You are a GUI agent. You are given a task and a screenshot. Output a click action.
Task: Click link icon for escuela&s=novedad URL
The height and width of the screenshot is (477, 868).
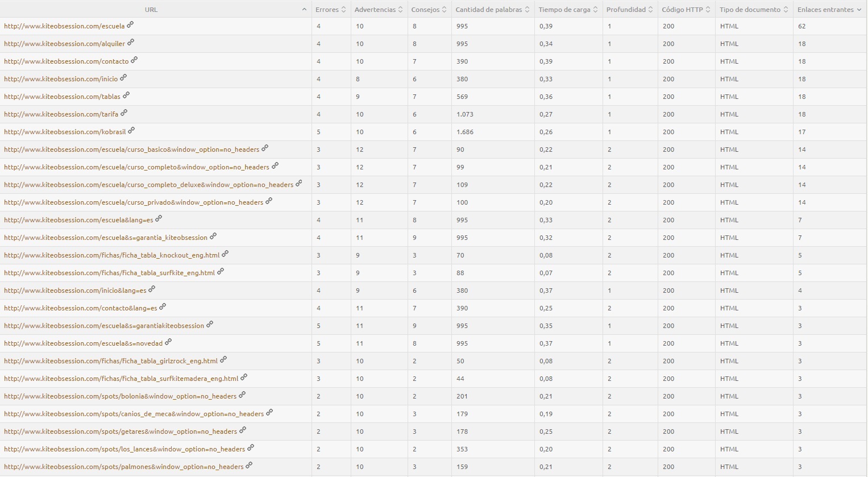pyautogui.click(x=168, y=342)
